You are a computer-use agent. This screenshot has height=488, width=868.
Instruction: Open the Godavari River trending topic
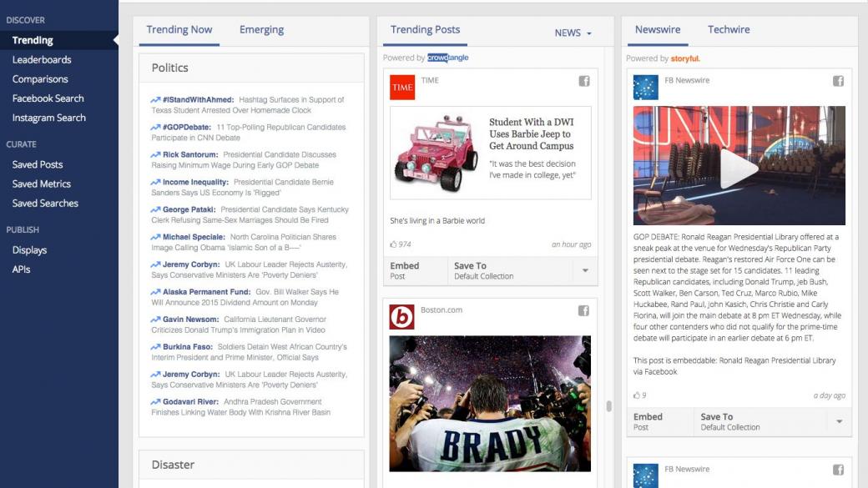(190, 402)
